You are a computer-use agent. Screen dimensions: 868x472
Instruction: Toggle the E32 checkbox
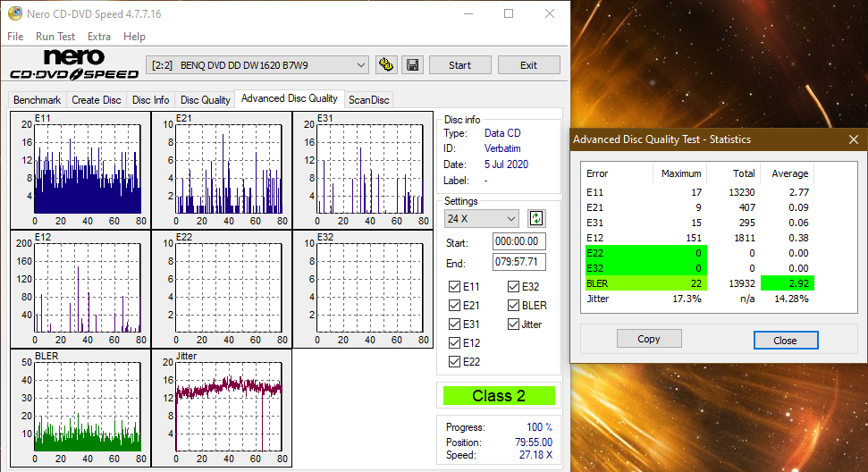[513, 287]
